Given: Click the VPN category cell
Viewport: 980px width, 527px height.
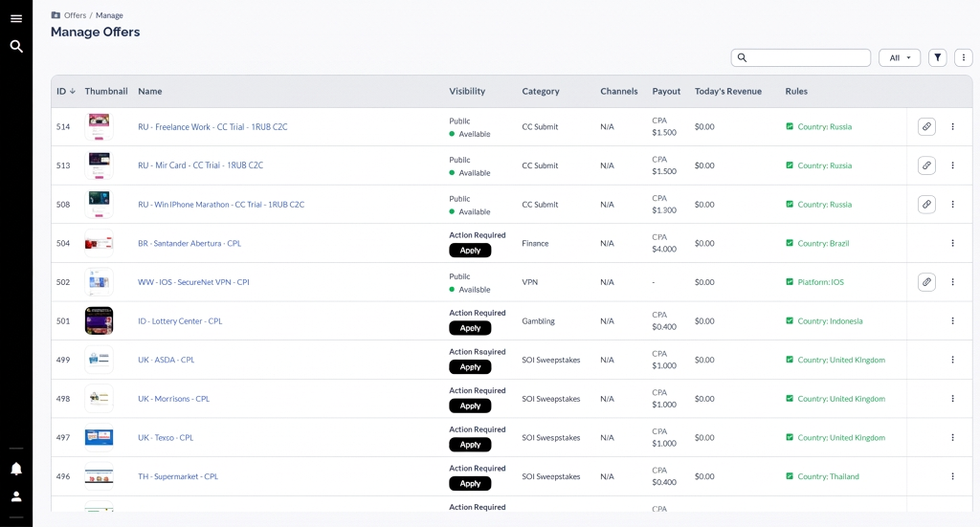Looking at the screenshot, I should (x=530, y=282).
